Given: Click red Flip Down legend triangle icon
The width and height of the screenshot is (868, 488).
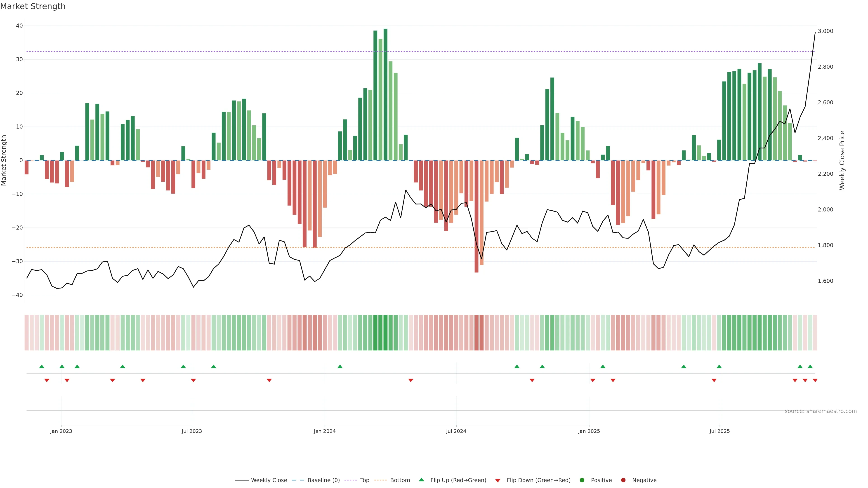Looking at the screenshot, I should pos(498,481).
